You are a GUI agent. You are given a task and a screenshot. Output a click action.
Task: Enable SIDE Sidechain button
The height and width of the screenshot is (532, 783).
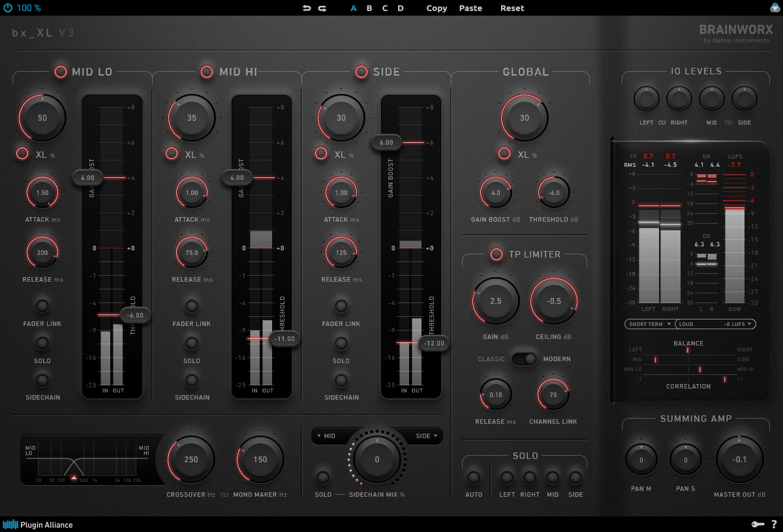click(x=341, y=380)
